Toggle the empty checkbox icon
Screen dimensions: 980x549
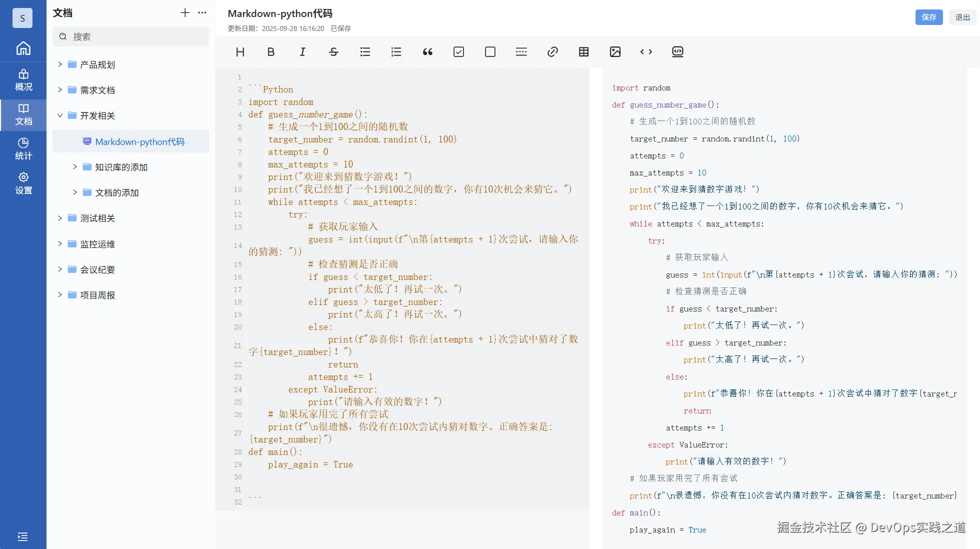489,51
